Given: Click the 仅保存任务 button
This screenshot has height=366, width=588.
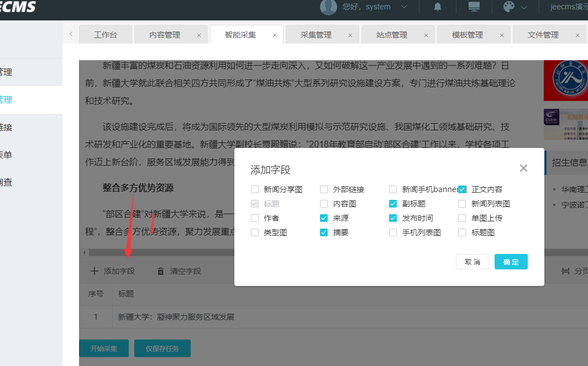Looking at the screenshot, I should pyautogui.click(x=162, y=348).
